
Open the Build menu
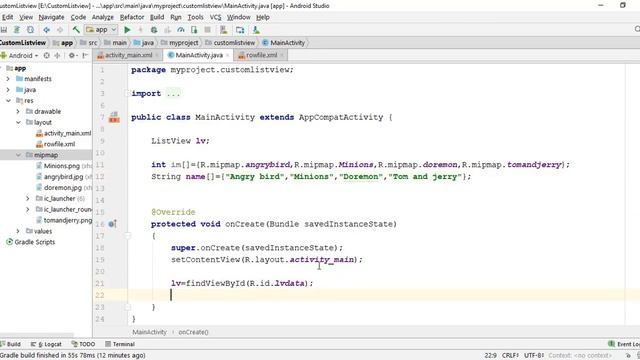(157, 17)
